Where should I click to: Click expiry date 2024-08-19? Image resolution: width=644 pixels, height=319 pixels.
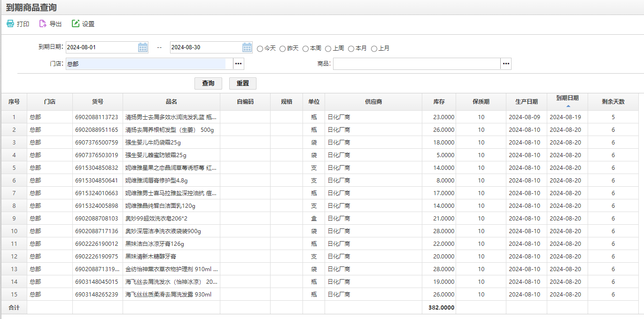coord(566,117)
